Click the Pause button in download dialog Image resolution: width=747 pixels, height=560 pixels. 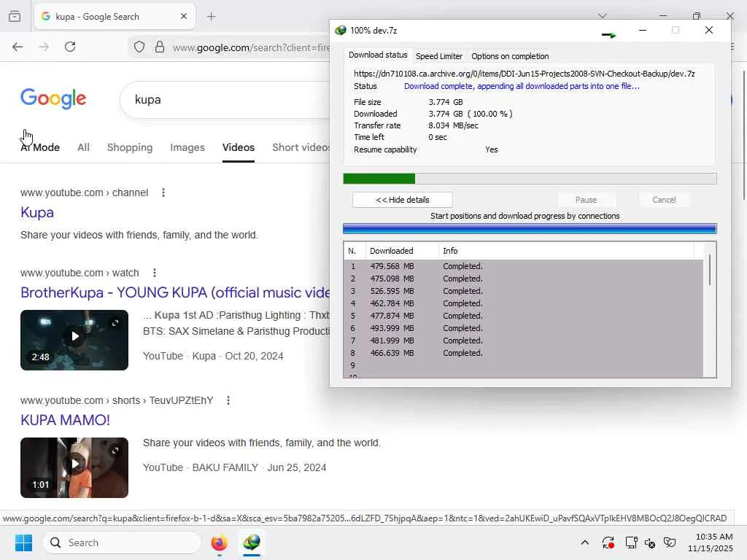pos(586,200)
